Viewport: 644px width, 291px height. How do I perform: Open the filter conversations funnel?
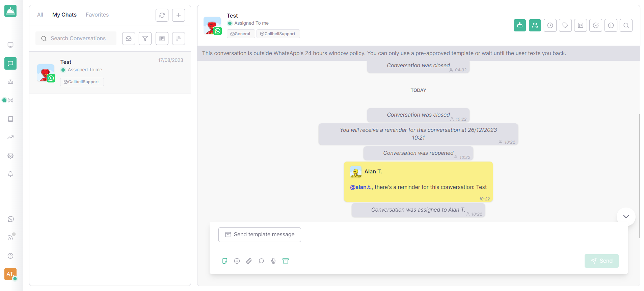145,39
